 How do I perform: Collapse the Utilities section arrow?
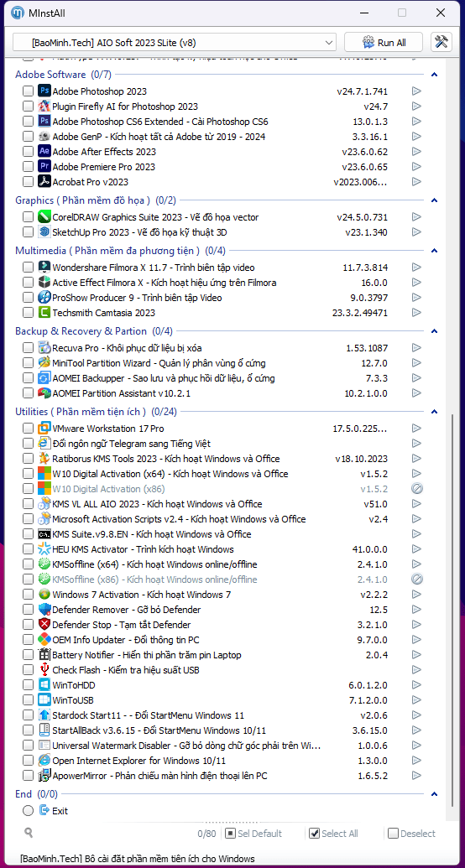tap(435, 411)
